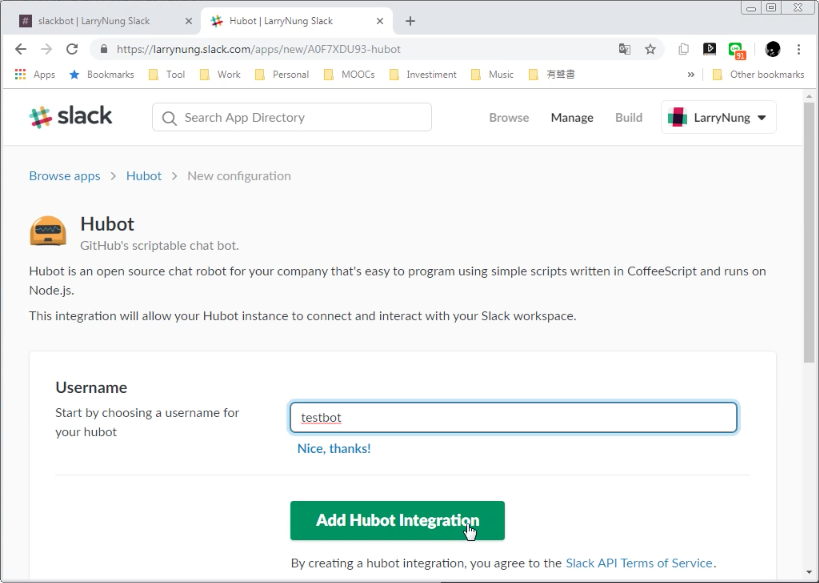The width and height of the screenshot is (819, 583).
Task: Click the 'Nice, thanks!' validation text
Action: [x=334, y=448]
